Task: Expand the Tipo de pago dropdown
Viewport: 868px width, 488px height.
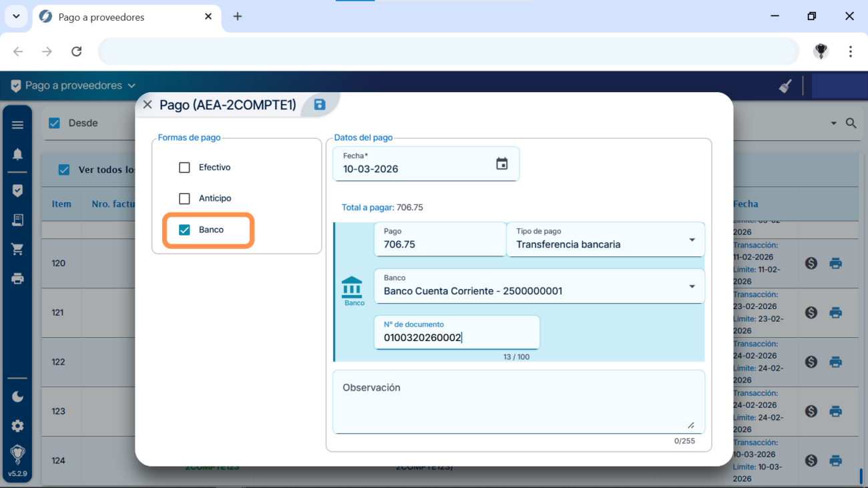Action: click(x=692, y=240)
